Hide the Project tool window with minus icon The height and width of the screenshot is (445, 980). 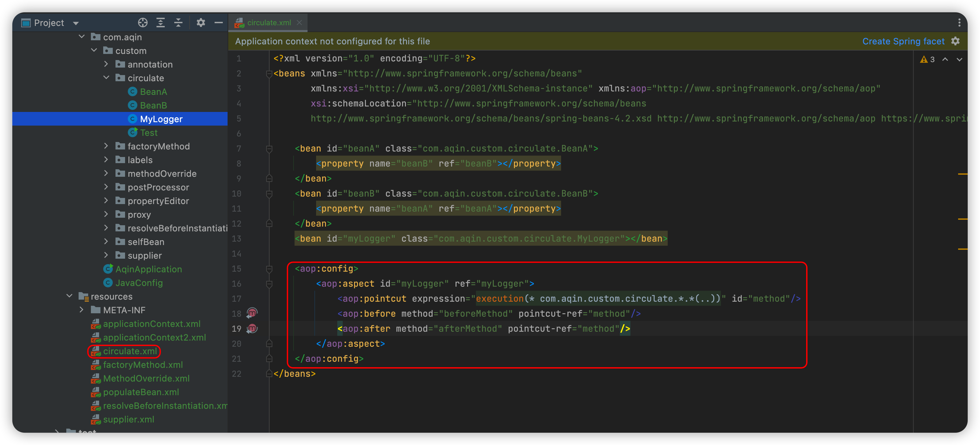(x=218, y=23)
